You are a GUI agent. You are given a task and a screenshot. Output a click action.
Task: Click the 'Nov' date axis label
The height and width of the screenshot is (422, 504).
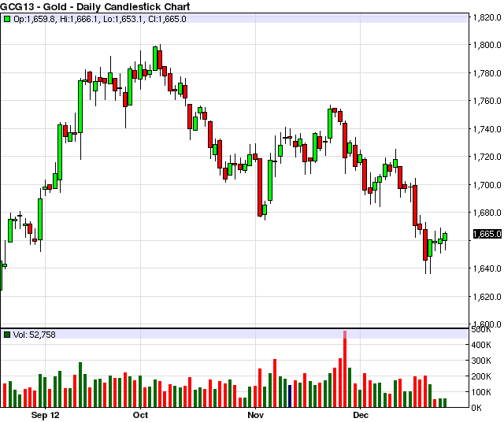click(x=255, y=415)
